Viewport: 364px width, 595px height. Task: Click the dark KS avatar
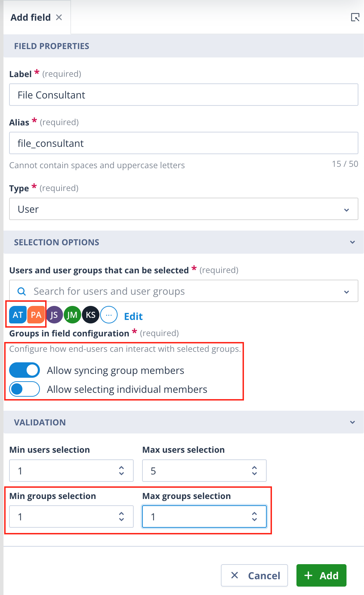(x=91, y=315)
